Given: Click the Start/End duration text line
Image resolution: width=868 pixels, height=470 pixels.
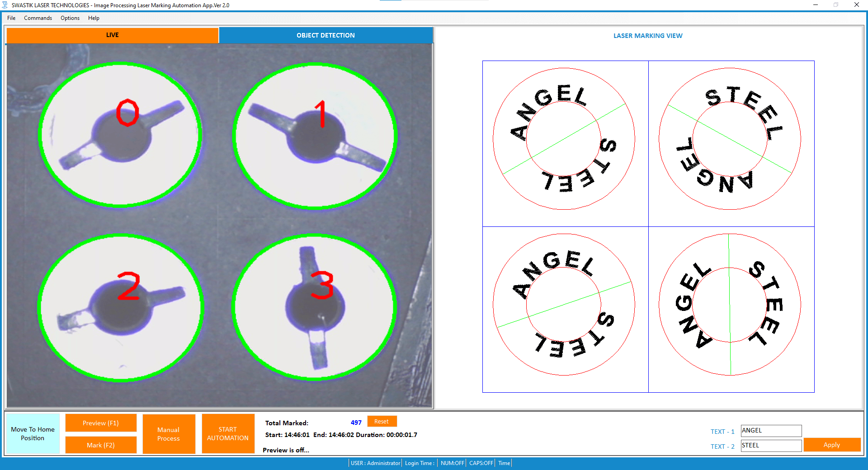Looking at the screenshot, I should [x=341, y=435].
